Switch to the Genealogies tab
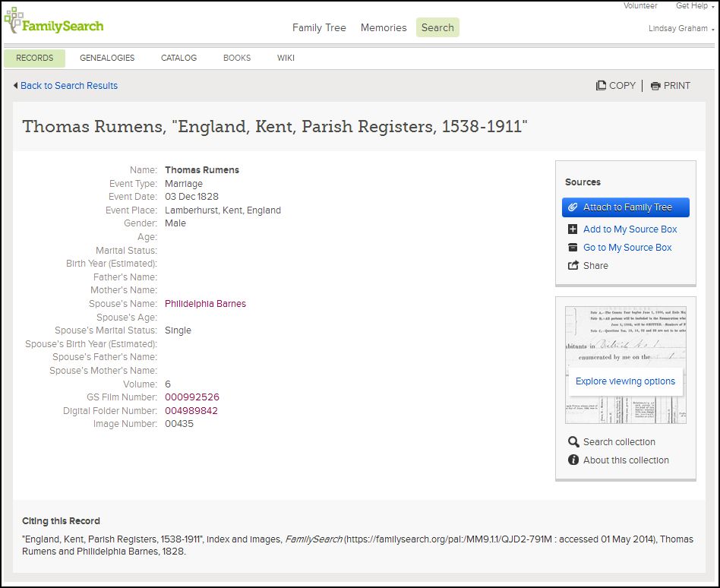 [107, 58]
